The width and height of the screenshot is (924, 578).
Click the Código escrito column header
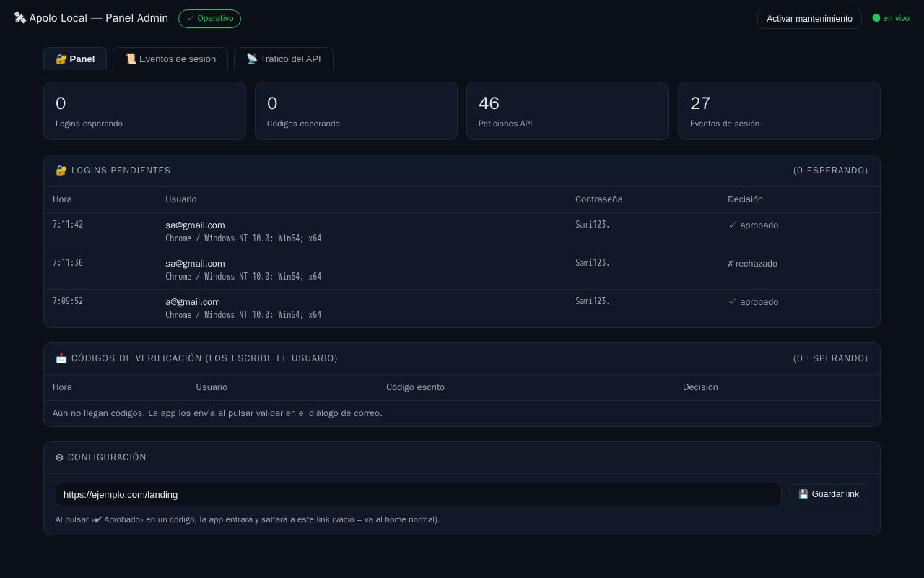tap(415, 387)
